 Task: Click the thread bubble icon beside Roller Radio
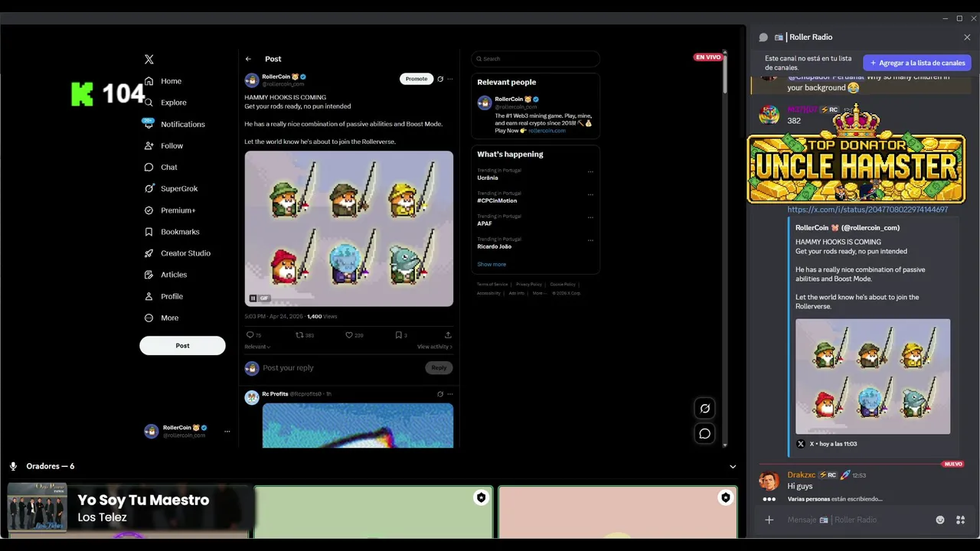763,37
